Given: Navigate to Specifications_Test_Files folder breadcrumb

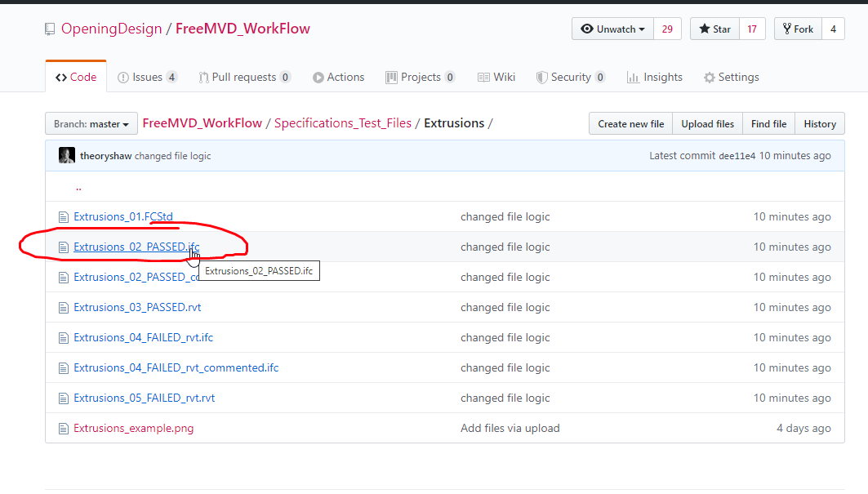Looking at the screenshot, I should click(343, 123).
